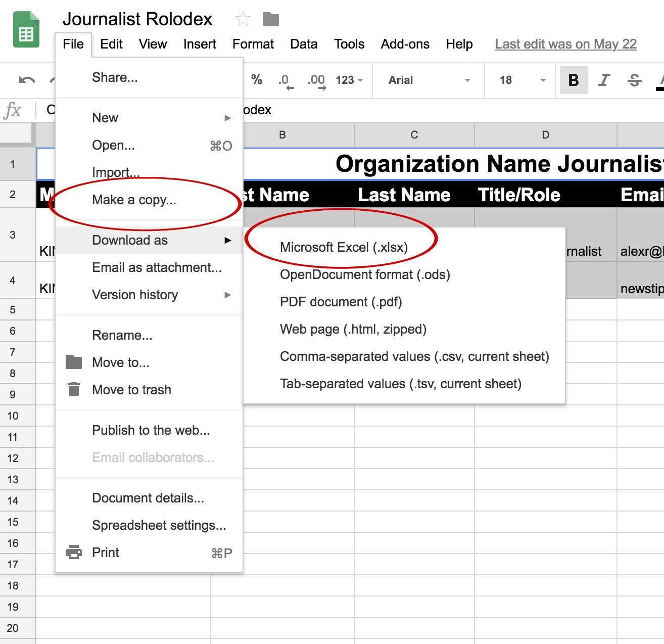Click the cell containing alexr@

pos(641,235)
